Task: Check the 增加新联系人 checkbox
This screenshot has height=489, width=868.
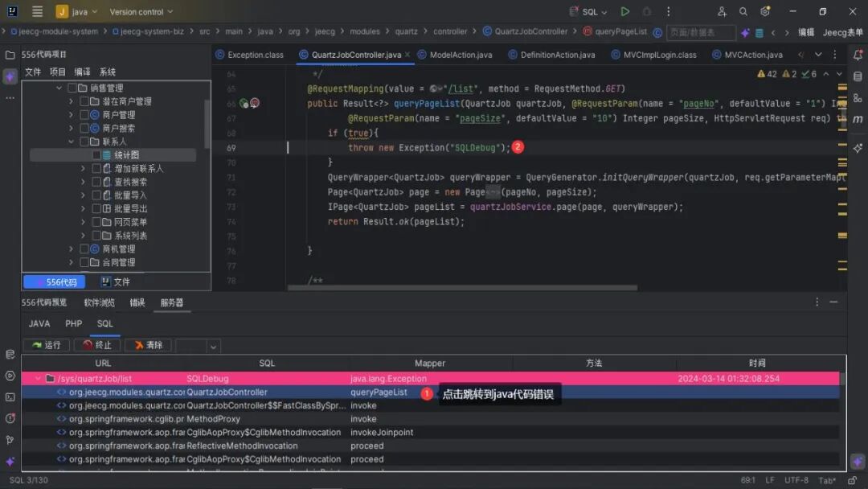Action: tap(96, 168)
